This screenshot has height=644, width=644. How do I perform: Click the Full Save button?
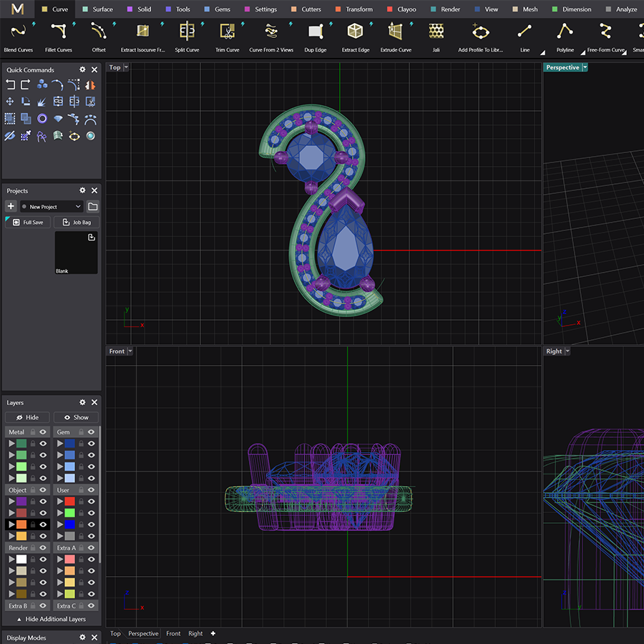tap(27, 222)
